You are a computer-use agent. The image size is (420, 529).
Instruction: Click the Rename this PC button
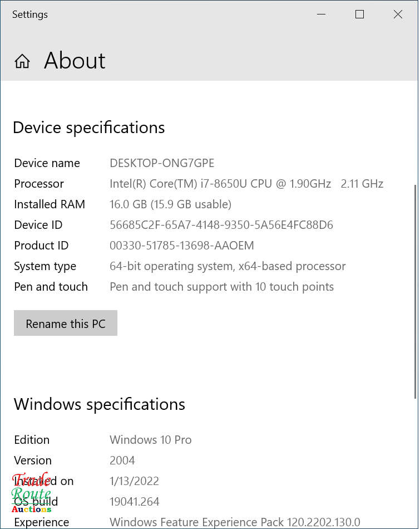tap(65, 323)
